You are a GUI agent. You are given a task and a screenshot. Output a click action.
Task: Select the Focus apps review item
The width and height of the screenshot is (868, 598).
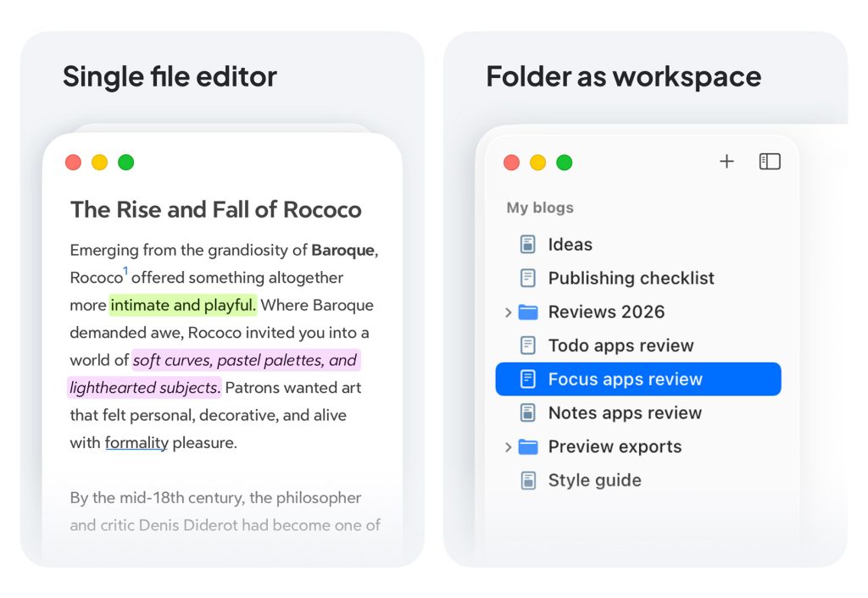(x=638, y=379)
